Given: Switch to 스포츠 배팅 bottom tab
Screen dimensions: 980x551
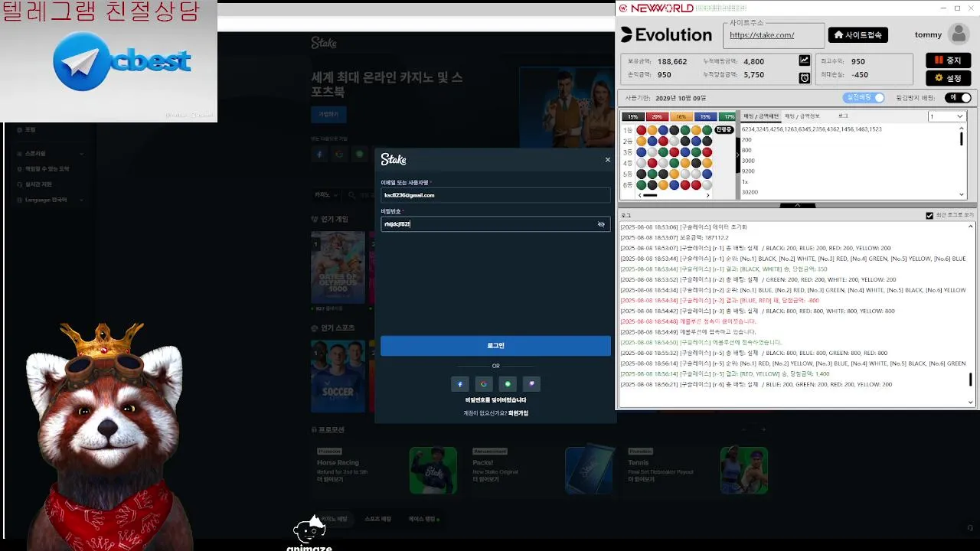Looking at the screenshot, I should 378,519.
